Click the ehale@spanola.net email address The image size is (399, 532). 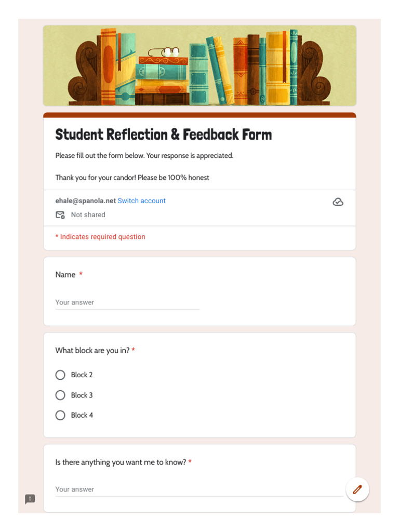86,201
